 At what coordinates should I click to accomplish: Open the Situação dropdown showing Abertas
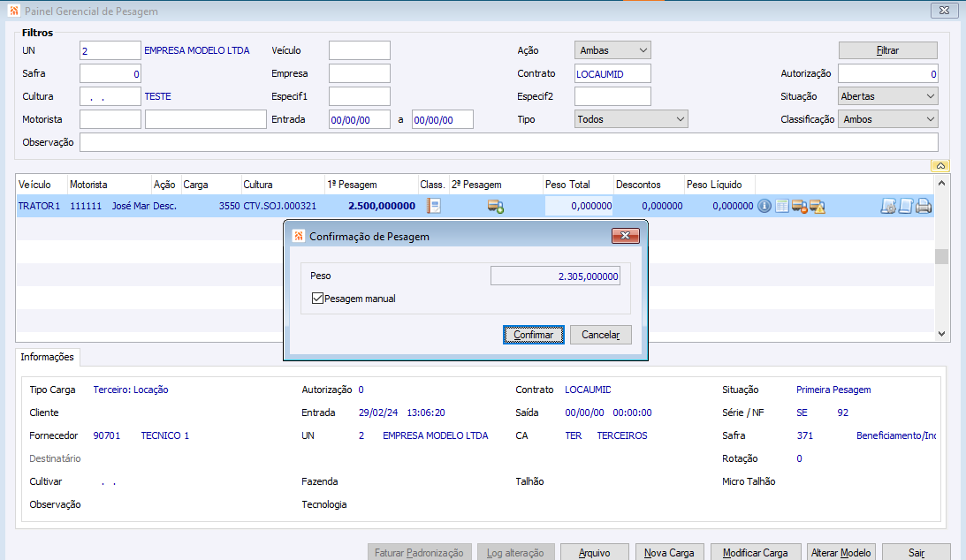(887, 96)
